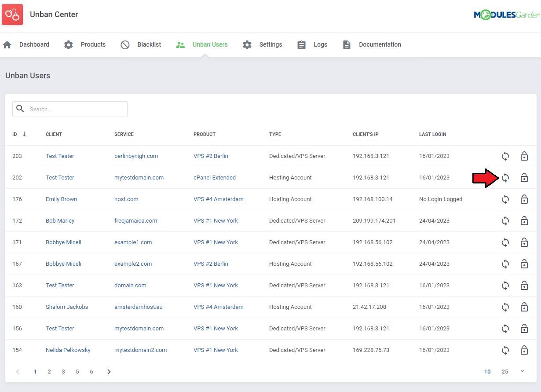Click refresh icon for mytestdomain.com row 202

[x=505, y=178]
